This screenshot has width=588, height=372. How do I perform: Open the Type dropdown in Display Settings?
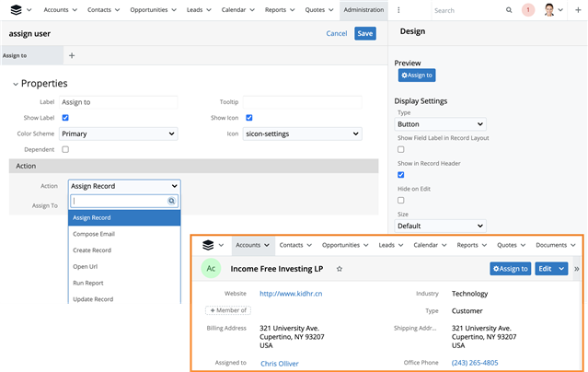(440, 123)
